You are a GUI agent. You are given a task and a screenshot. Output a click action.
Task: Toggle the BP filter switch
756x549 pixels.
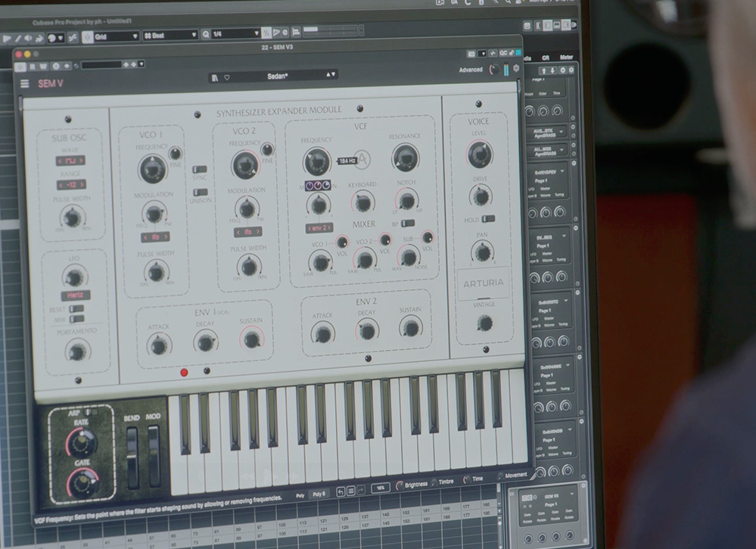click(407, 223)
